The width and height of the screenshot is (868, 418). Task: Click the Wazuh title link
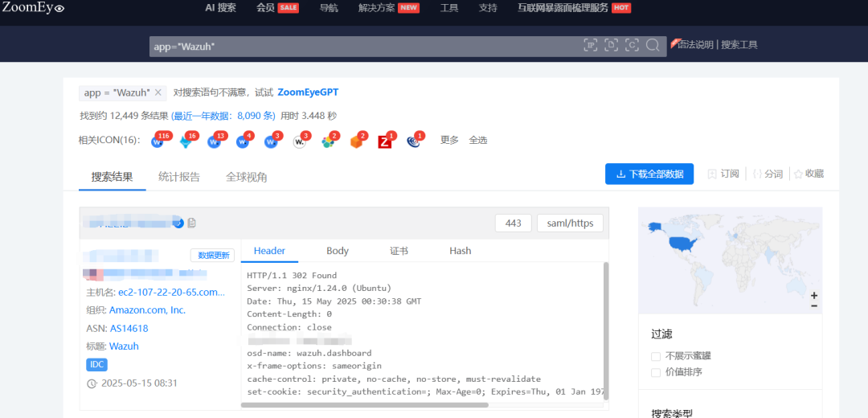pos(124,346)
